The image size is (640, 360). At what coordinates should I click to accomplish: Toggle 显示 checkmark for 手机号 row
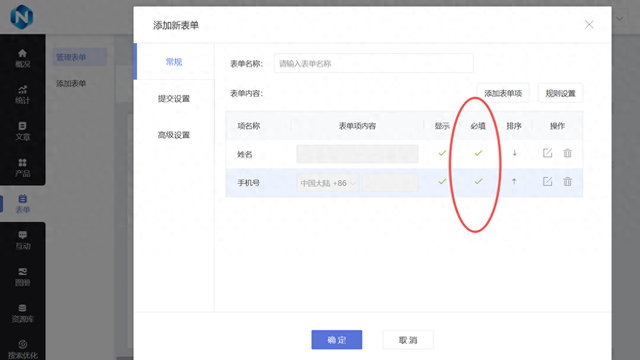pyautogui.click(x=442, y=182)
